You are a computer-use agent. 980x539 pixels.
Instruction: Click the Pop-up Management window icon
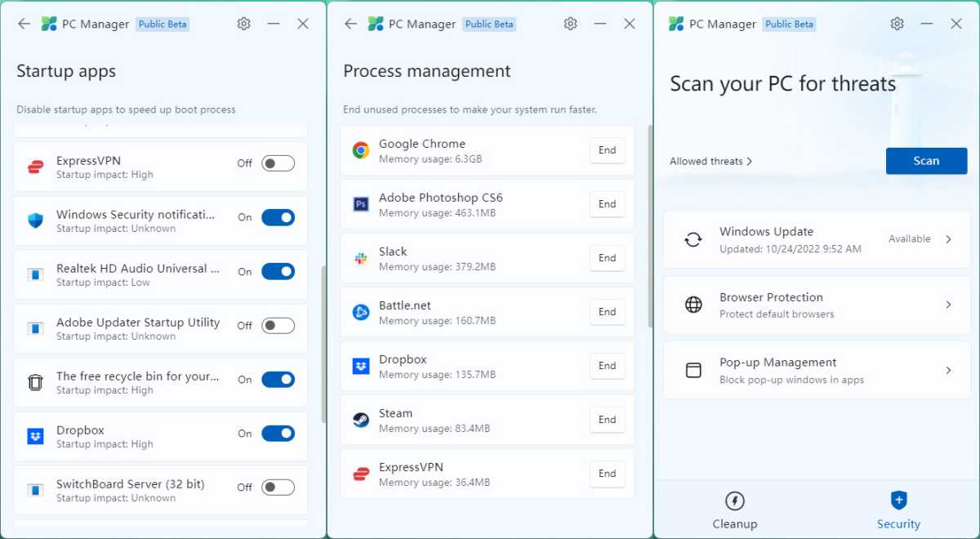click(x=693, y=370)
